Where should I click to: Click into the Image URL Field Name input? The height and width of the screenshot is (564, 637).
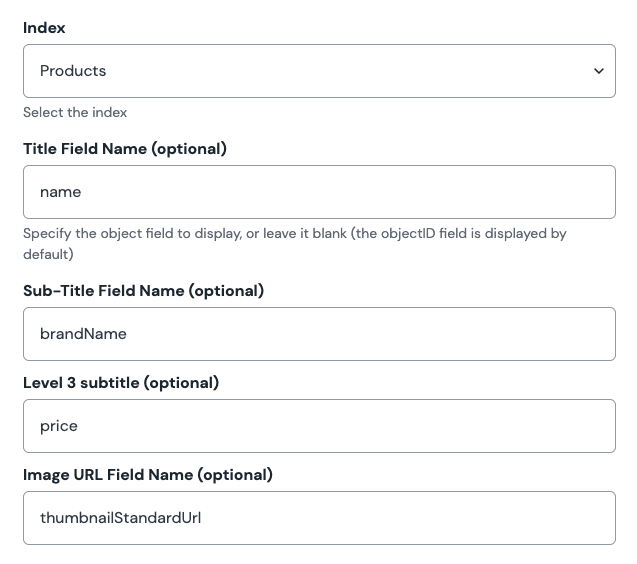(x=319, y=518)
